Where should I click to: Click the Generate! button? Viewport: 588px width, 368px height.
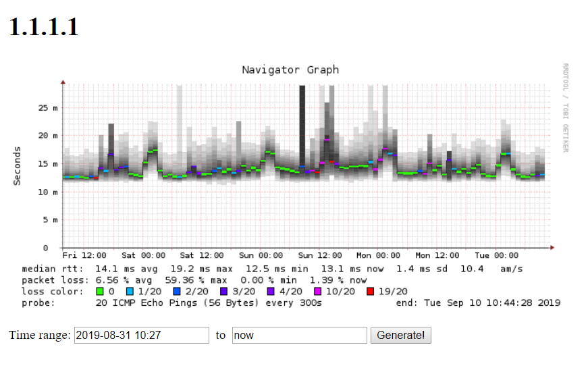(400, 335)
